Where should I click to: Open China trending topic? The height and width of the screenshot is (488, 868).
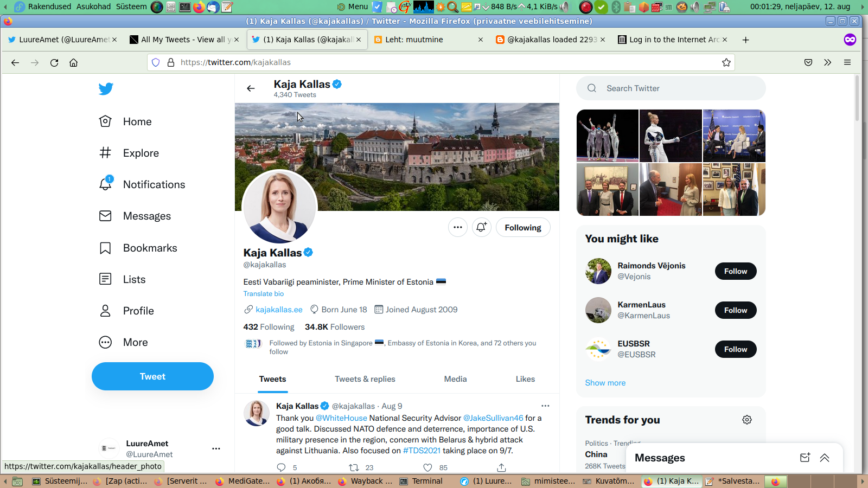coord(596,454)
